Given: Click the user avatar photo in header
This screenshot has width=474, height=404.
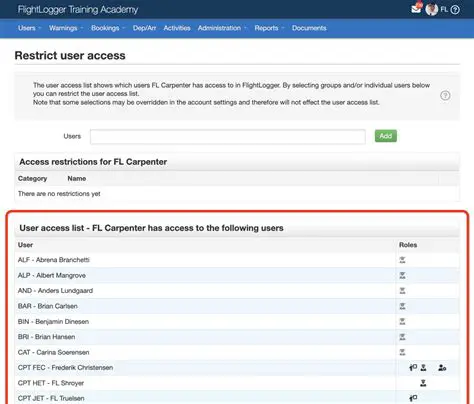Looking at the screenshot, I should 431,9.
